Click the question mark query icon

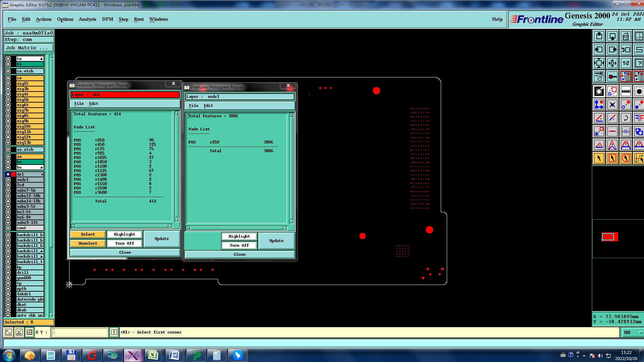(639, 63)
